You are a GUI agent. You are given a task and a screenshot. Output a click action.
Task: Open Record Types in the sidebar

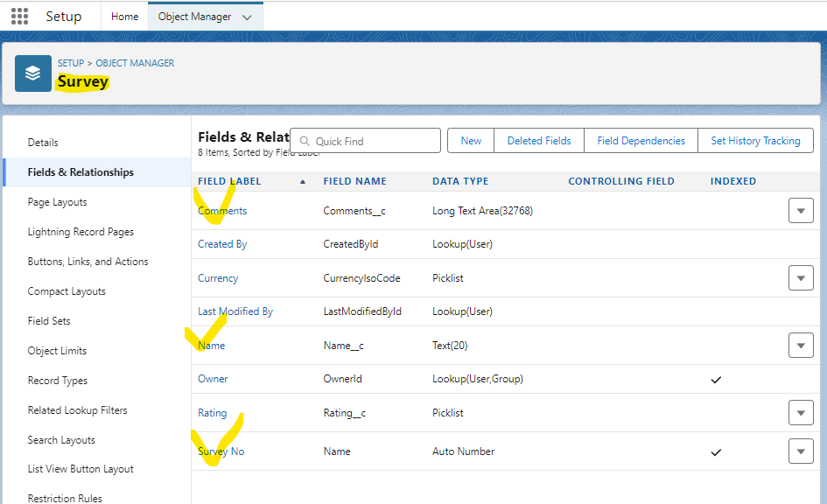tap(58, 381)
